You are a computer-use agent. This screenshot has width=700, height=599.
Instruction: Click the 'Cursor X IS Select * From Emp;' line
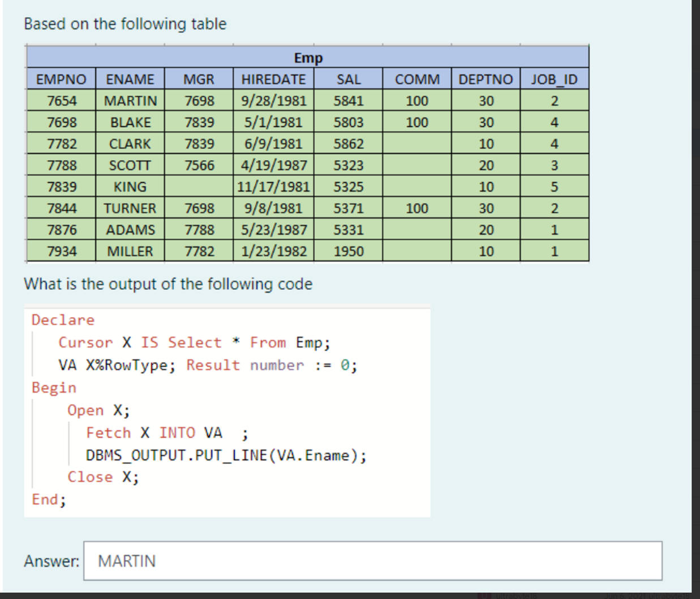pos(194,343)
